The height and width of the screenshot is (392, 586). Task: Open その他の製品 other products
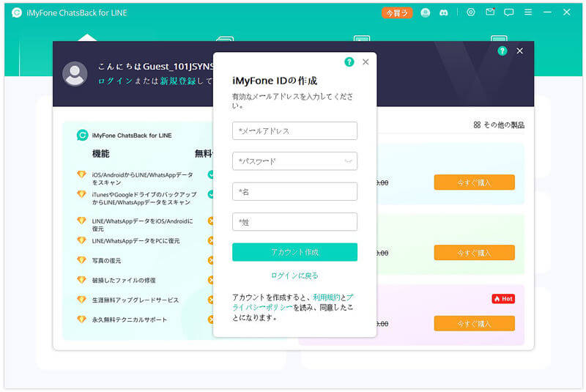pos(499,125)
